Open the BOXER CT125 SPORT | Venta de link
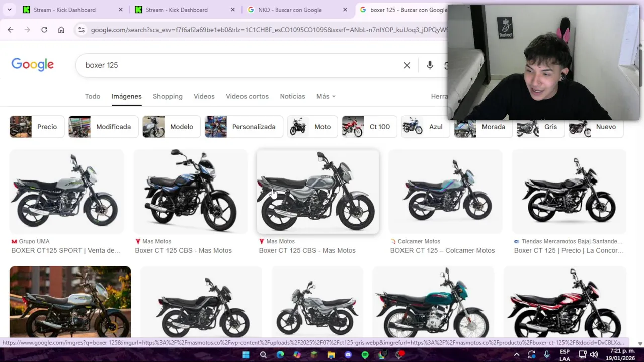This screenshot has height=362, width=644. [66, 250]
